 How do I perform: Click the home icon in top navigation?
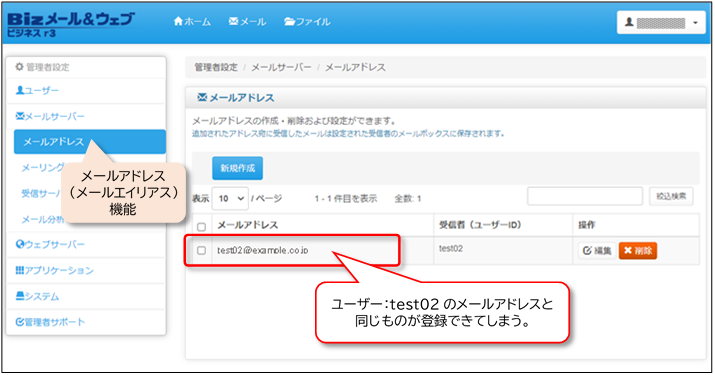coord(178,21)
